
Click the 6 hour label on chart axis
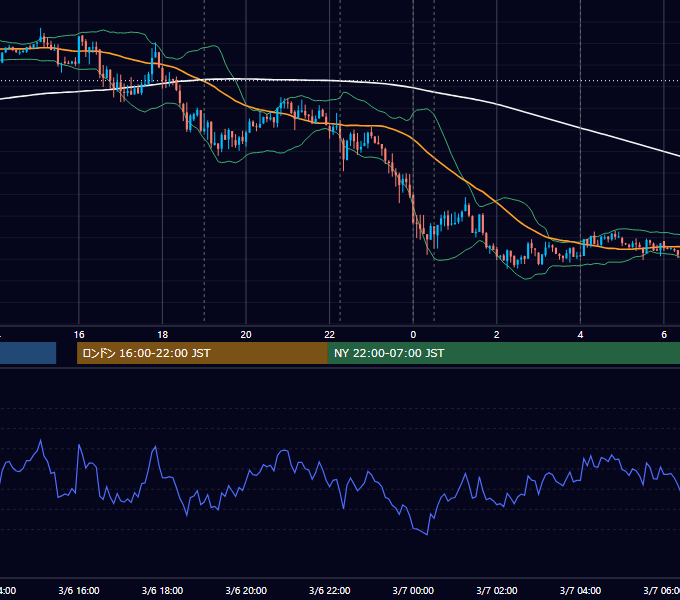664,335
